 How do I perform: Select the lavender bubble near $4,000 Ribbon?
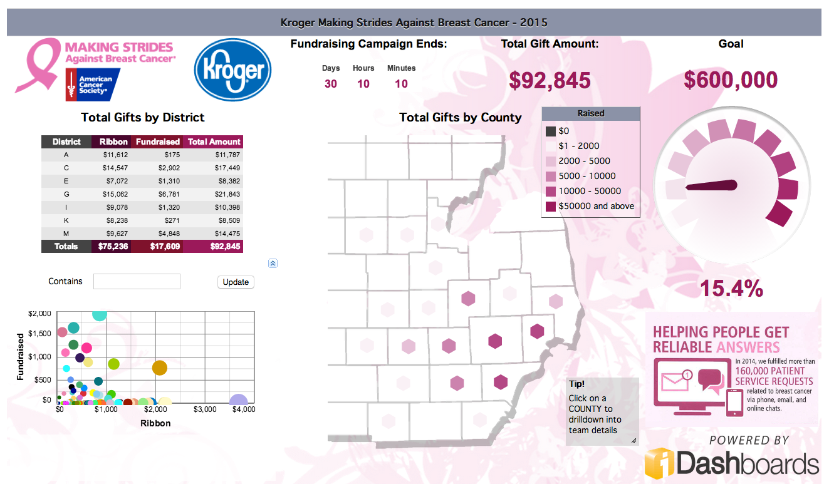click(238, 402)
